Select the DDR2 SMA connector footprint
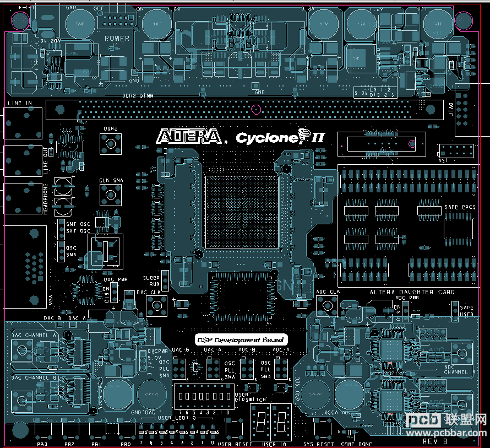Screen dimensions: 490x448 111,144
